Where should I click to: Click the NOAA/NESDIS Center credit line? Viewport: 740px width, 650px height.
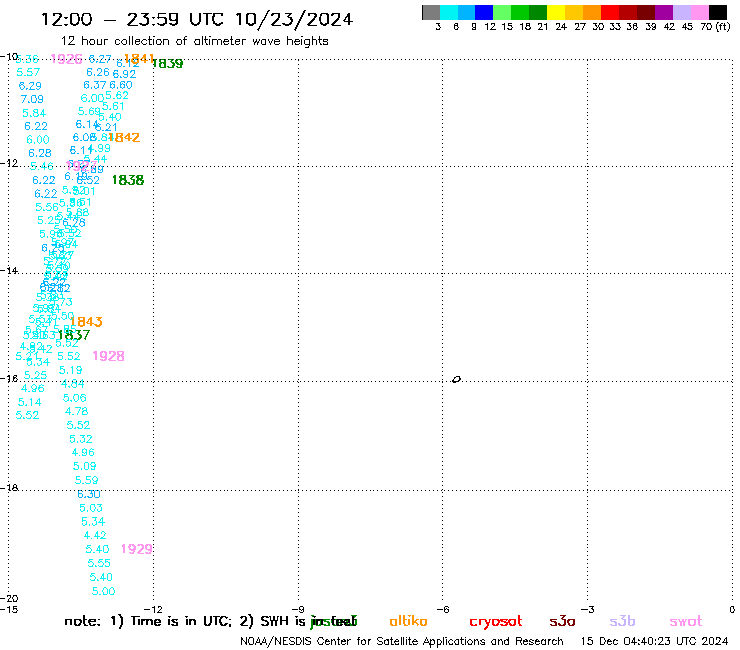click(402, 641)
